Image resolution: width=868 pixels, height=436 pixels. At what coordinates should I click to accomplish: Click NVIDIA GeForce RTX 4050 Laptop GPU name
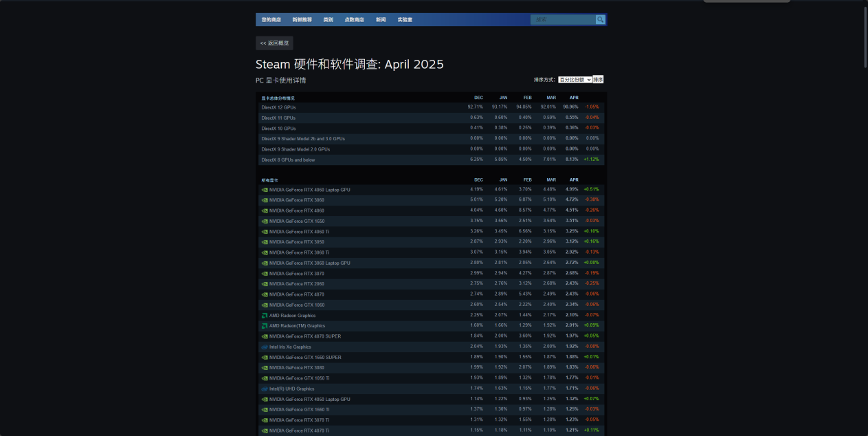click(310, 399)
